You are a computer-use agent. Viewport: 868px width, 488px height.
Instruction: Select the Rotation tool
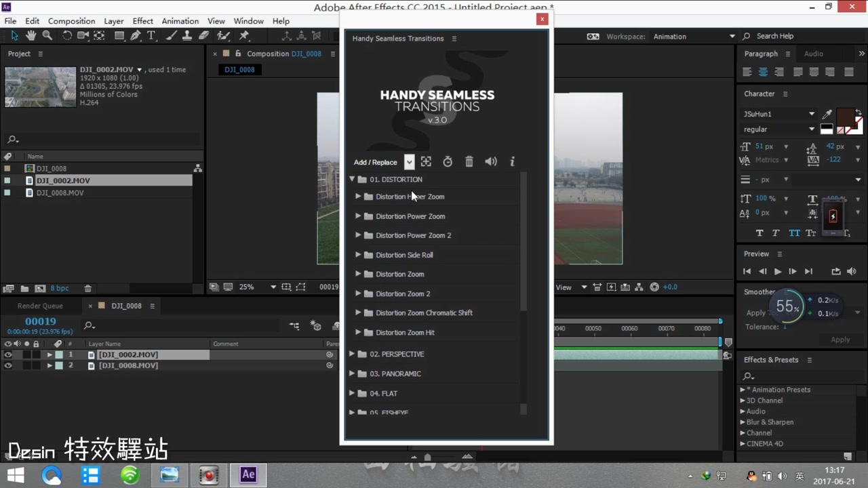[66, 35]
